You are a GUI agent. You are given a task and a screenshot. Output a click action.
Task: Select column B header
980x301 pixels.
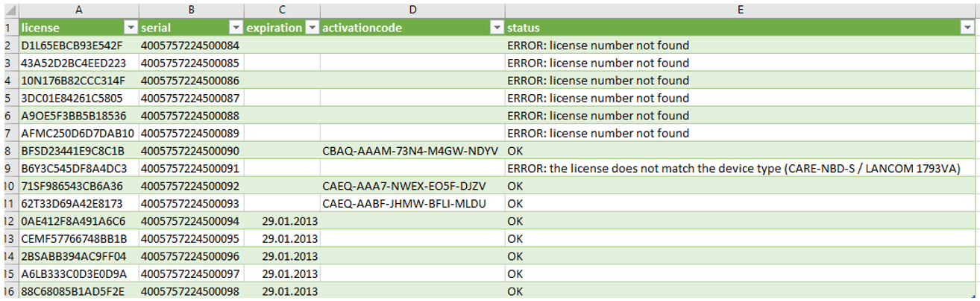click(191, 9)
